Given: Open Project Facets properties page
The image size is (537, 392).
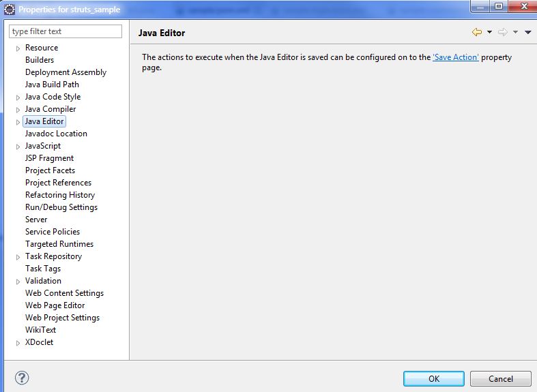Looking at the screenshot, I should click(50, 170).
